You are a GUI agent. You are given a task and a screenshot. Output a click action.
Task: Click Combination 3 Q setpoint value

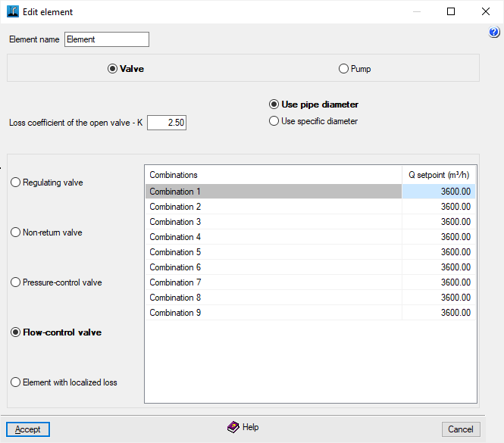click(x=439, y=222)
